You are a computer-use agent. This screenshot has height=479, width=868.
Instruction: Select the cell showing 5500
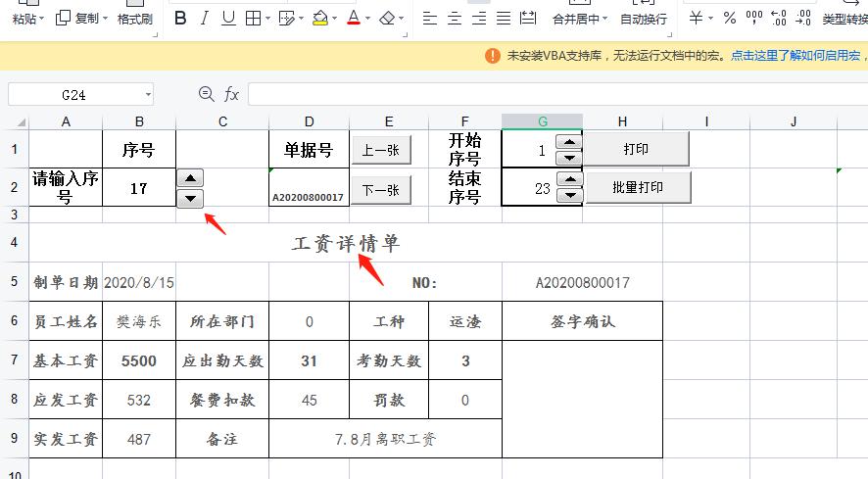pos(139,360)
